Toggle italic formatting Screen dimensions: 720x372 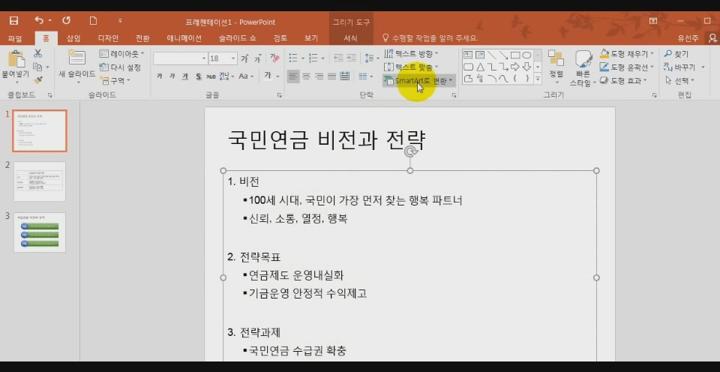pos(172,76)
